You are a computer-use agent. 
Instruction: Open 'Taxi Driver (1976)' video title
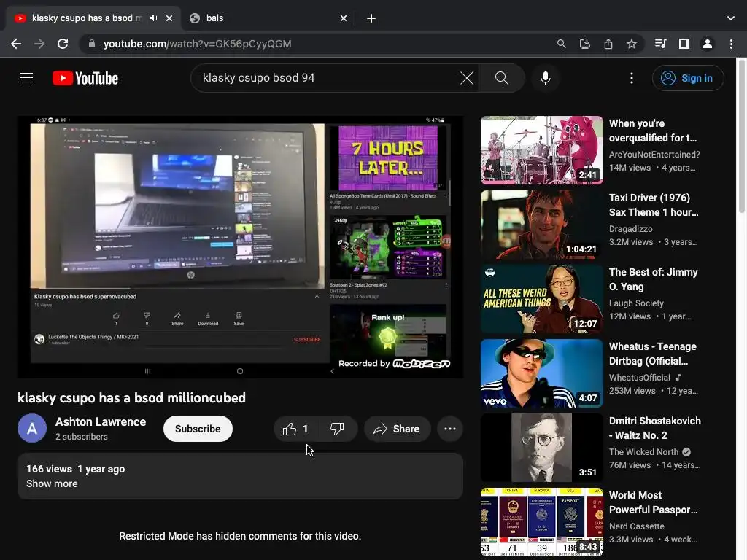654,205
